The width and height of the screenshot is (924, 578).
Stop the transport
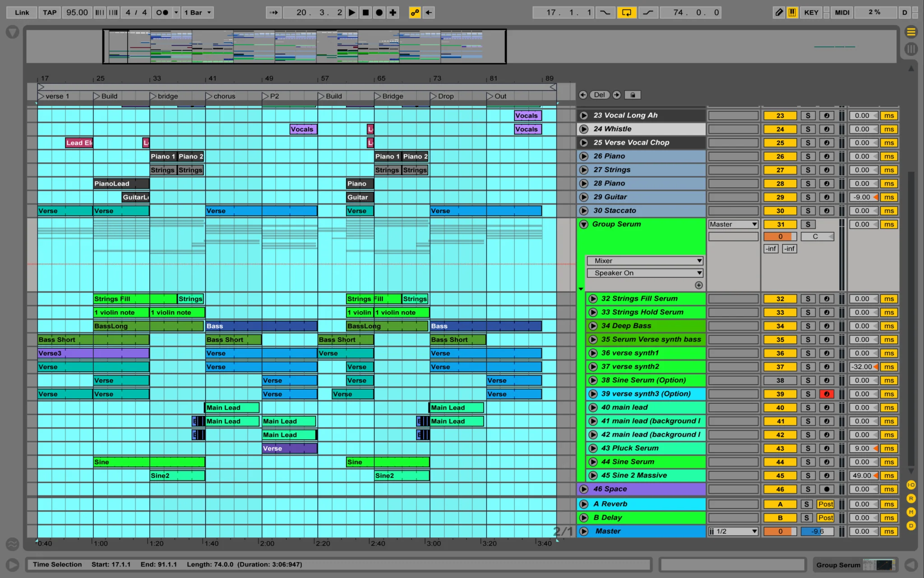point(365,13)
